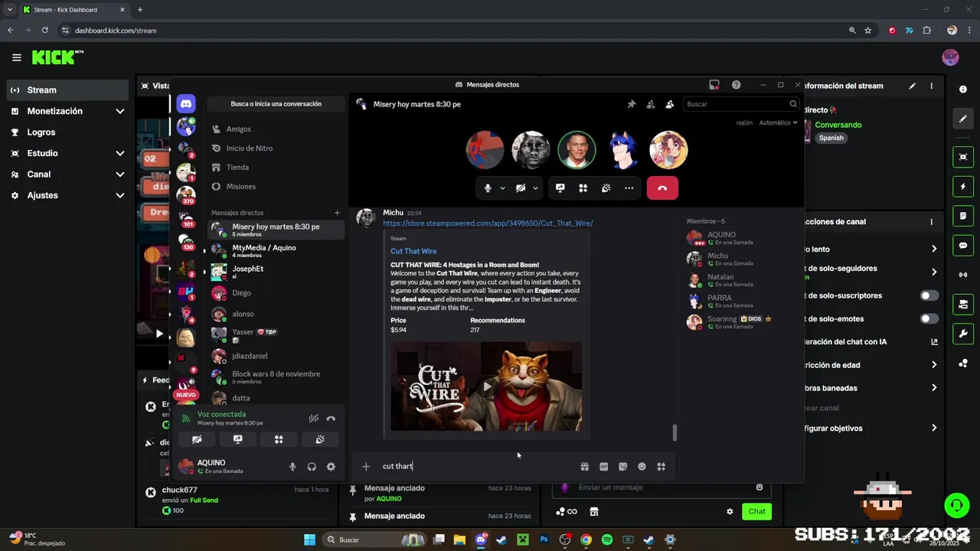Open soundboard in Discord call controls
Viewport: 980px width, 551px height.
pyautogui.click(x=606, y=187)
